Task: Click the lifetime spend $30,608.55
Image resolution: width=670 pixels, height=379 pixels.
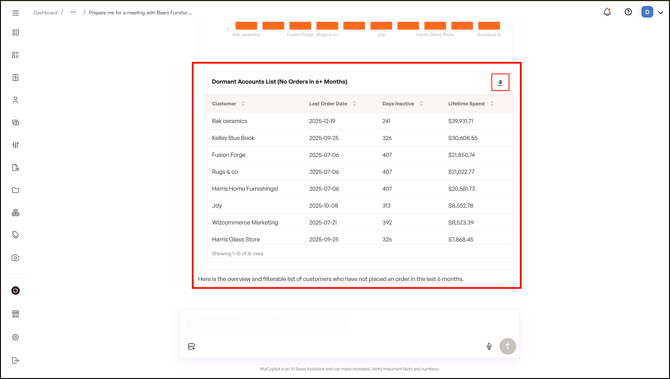Action: (x=463, y=138)
